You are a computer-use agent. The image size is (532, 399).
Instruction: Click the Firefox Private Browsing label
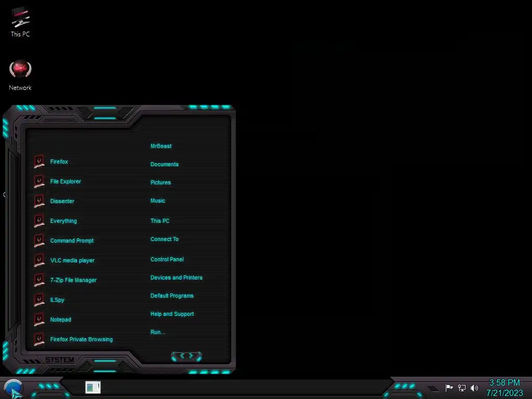(x=82, y=339)
